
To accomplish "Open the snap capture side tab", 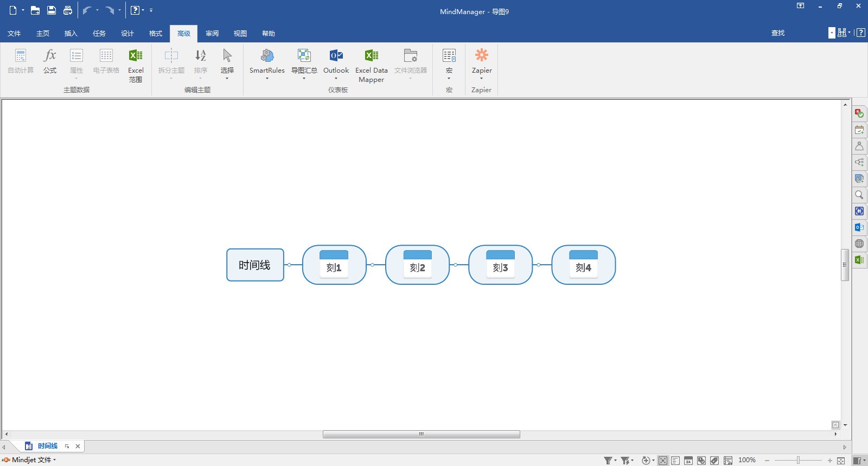I will [859, 211].
